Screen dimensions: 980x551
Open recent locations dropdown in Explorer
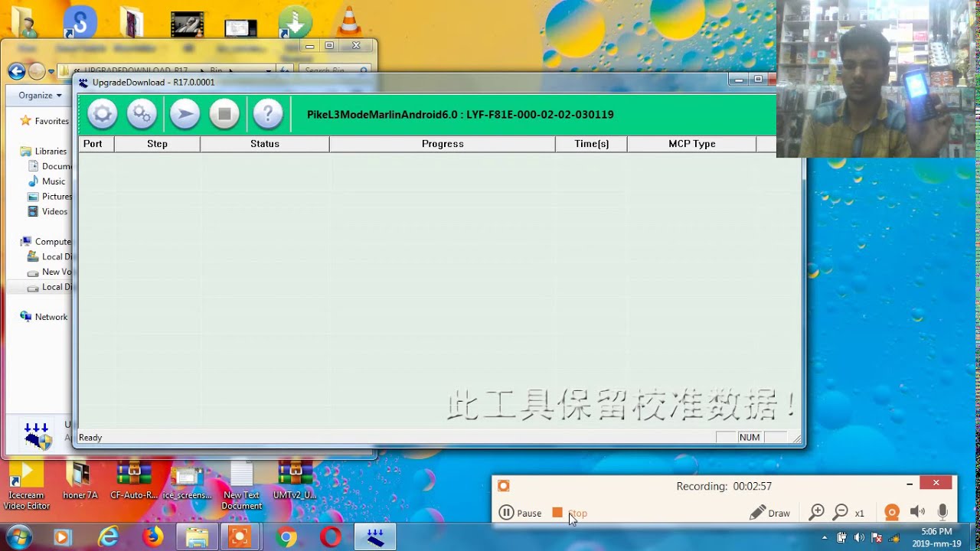pyautogui.click(x=51, y=72)
